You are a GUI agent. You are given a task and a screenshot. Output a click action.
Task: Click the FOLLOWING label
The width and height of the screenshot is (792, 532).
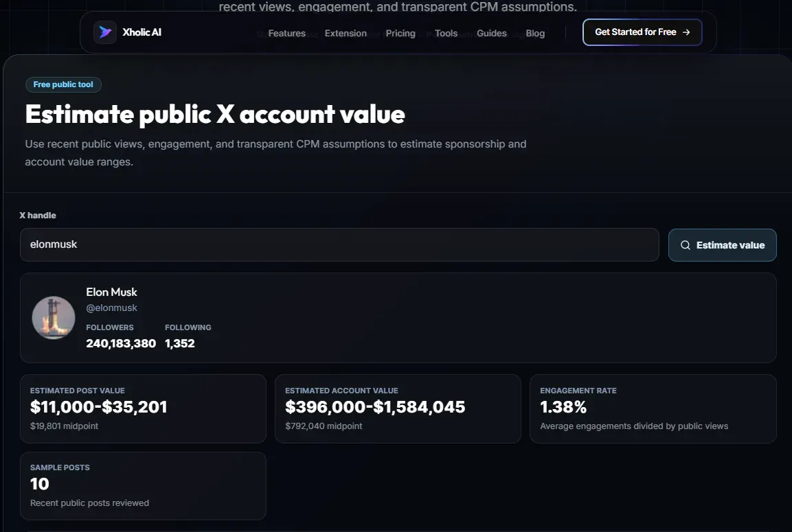[188, 327]
